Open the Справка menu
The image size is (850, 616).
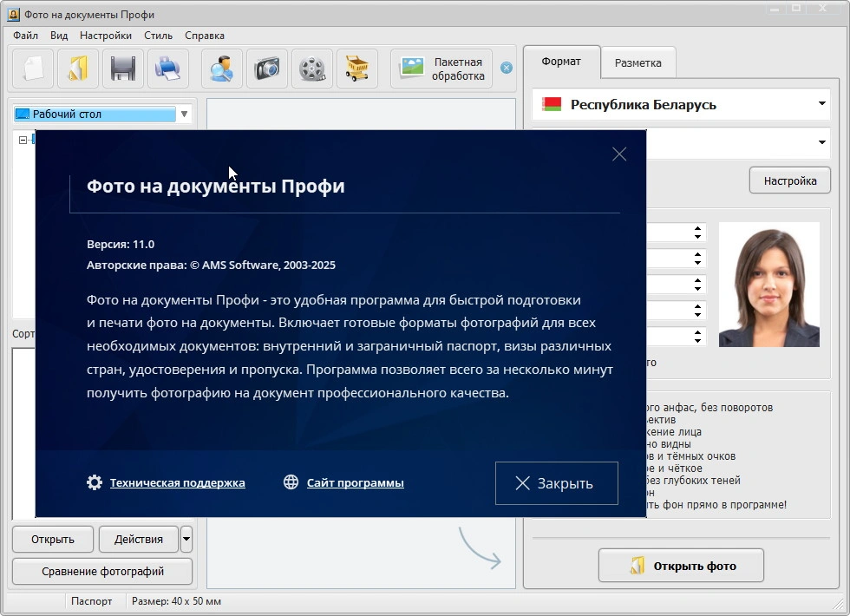pyautogui.click(x=205, y=36)
